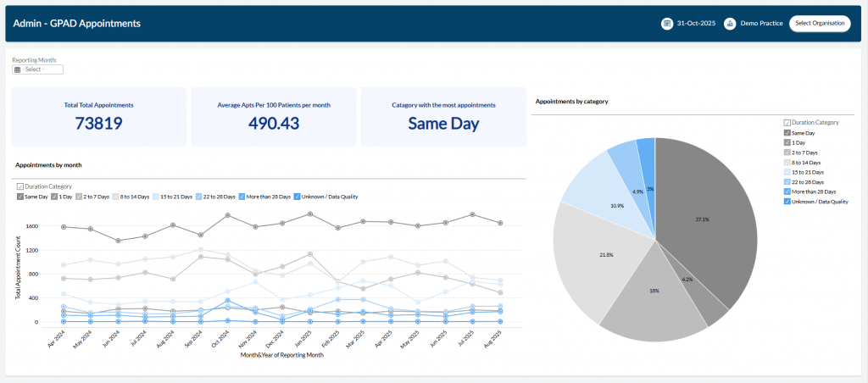Viewport: 868px width, 383px height.
Task: Toggle Unknown / Data Quality in pie legend
Action: (x=788, y=202)
